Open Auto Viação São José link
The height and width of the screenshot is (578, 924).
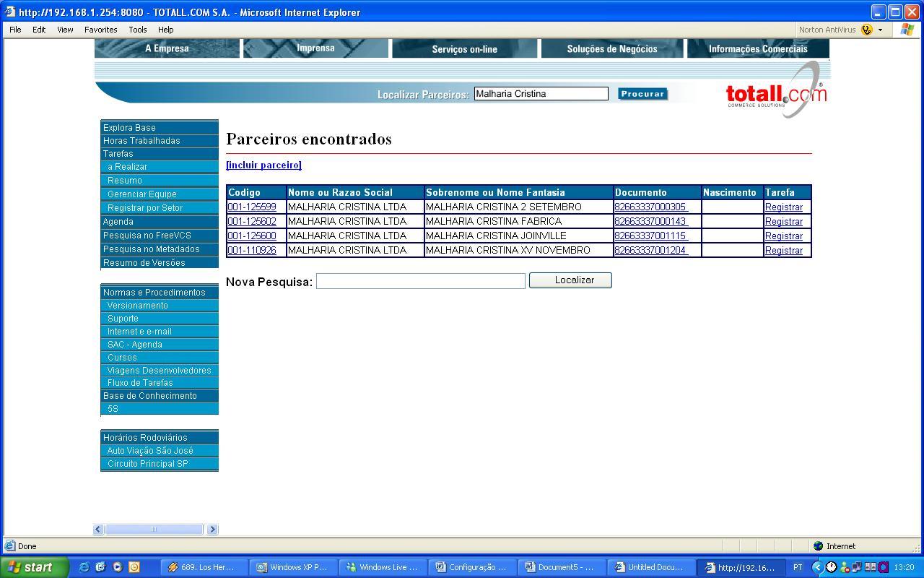click(x=160, y=450)
